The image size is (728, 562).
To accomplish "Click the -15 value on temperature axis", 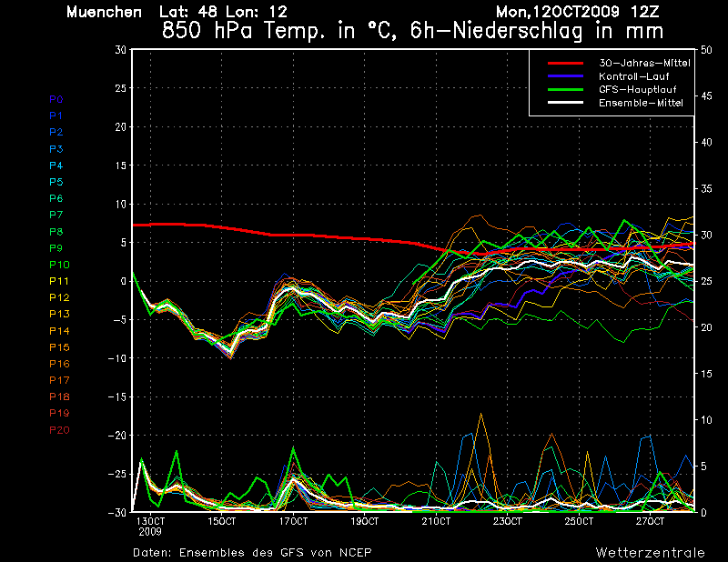I will pyautogui.click(x=117, y=396).
